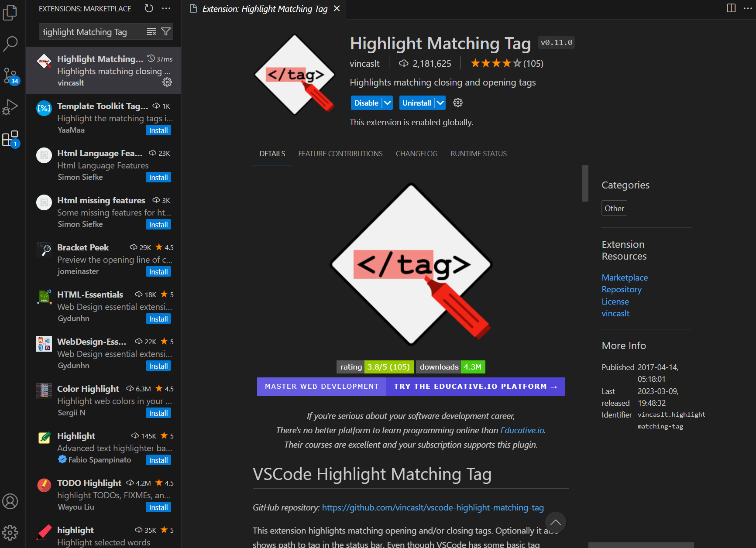Install the TODO Highlight extension

(x=158, y=507)
